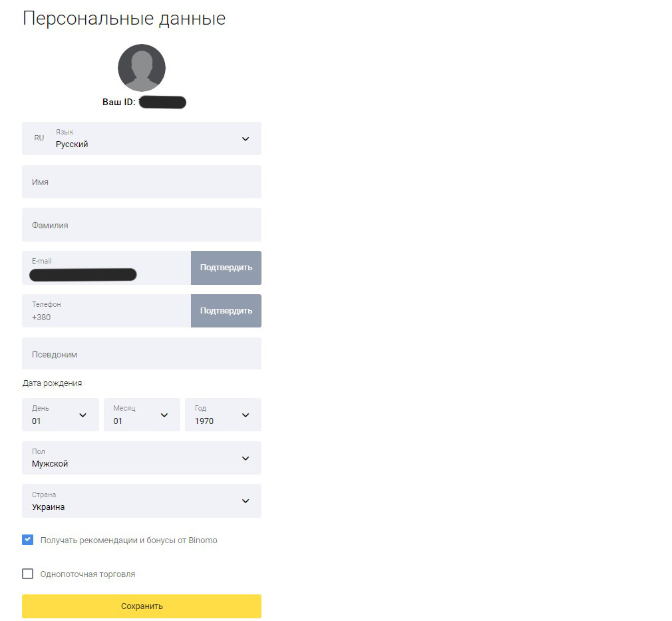Open the gender dropdown showing Мужской
This screenshot has height=621, width=672.
coord(142,458)
